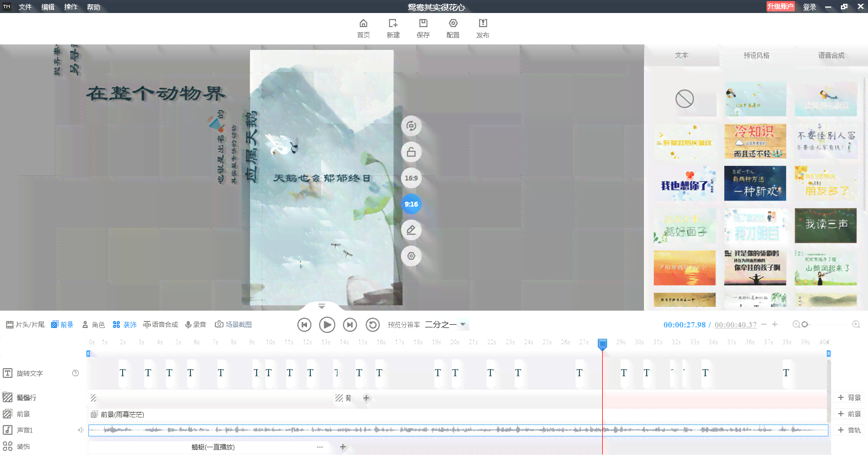This screenshot has width=868, height=457.
Task: Switch to the 语音合成 tab
Action: tap(831, 55)
